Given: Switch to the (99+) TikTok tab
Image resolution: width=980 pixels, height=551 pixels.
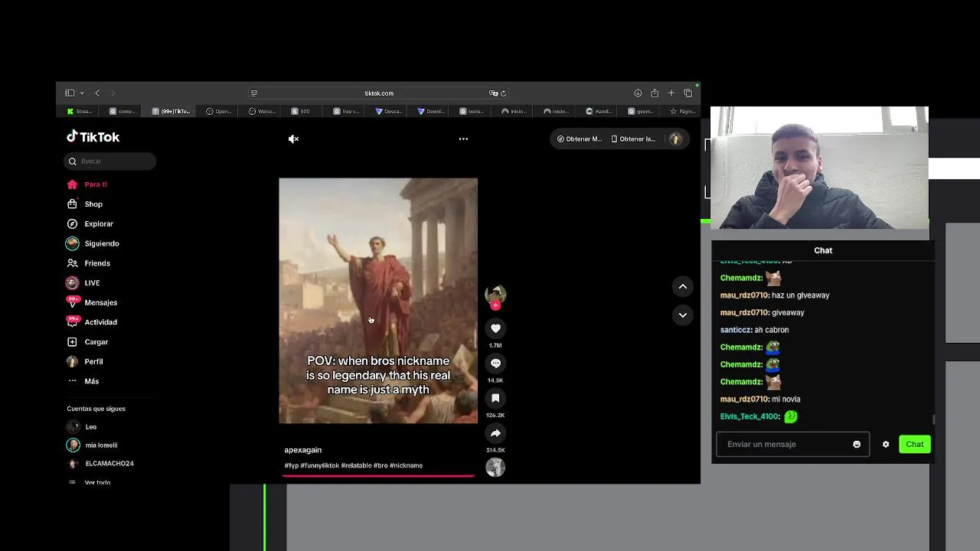Looking at the screenshot, I should tap(171, 111).
